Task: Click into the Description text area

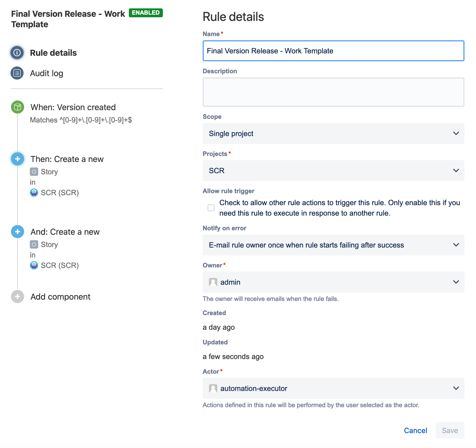Action: (x=333, y=92)
